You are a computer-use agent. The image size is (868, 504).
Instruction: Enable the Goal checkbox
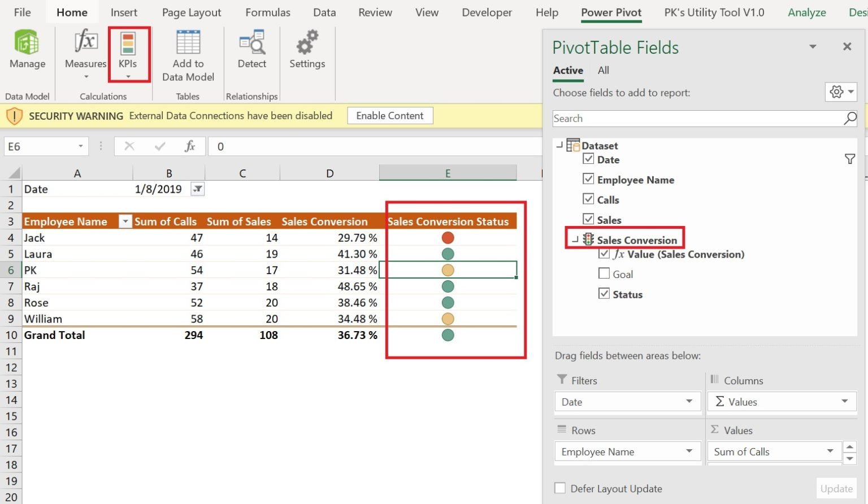tap(604, 273)
